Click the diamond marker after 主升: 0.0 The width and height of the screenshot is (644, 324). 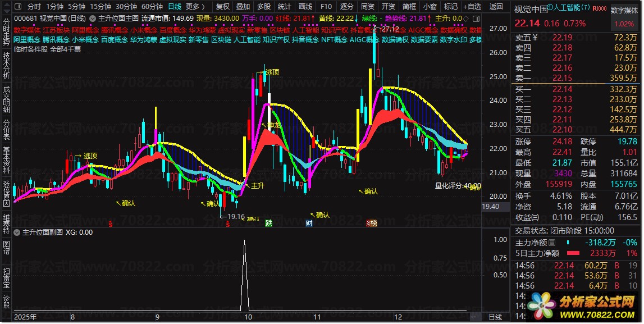coord(466,19)
